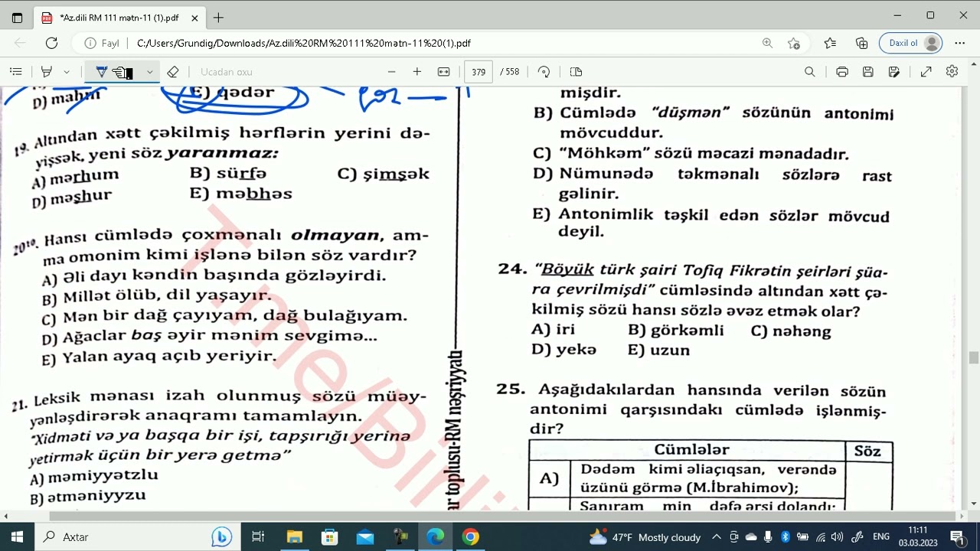This screenshot has width=980, height=551.
Task: Click option 'E) Yalan ayaq açıb yeriyir.'
Action: pyautogui.click(x=159, y=357)
